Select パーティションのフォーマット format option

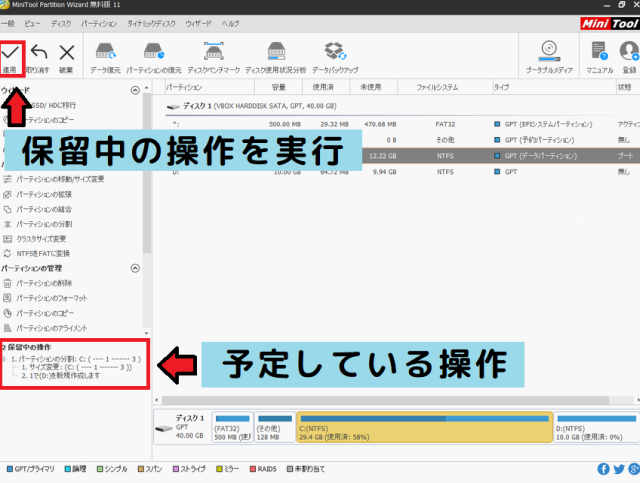(45, 298)
